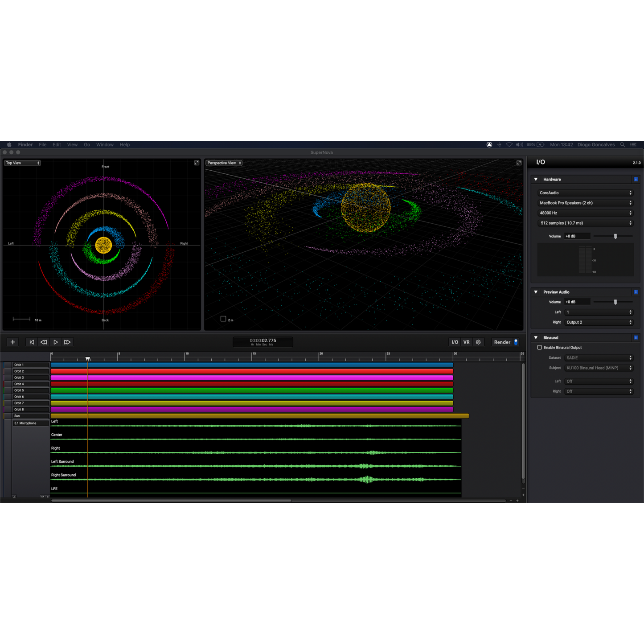Open the Window menu in the menu bar
Screen dimensions: 644x644
click(x=105, y=145)
